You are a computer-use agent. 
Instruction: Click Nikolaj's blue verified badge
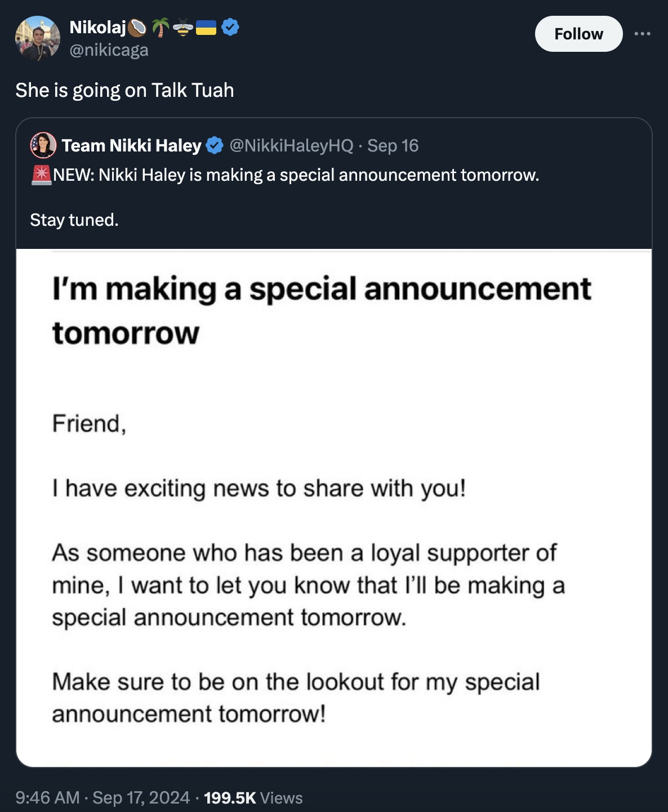coord(230,26)
